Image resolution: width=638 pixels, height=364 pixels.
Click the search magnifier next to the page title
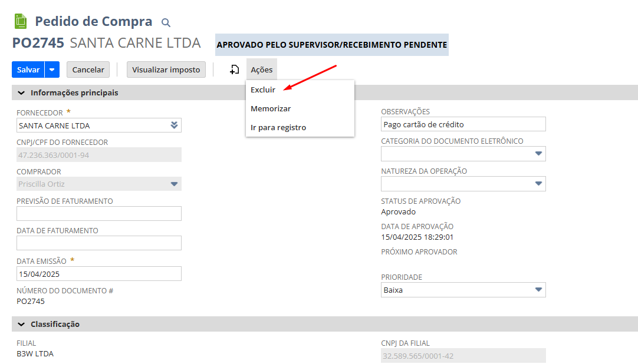tap(166, 23)
